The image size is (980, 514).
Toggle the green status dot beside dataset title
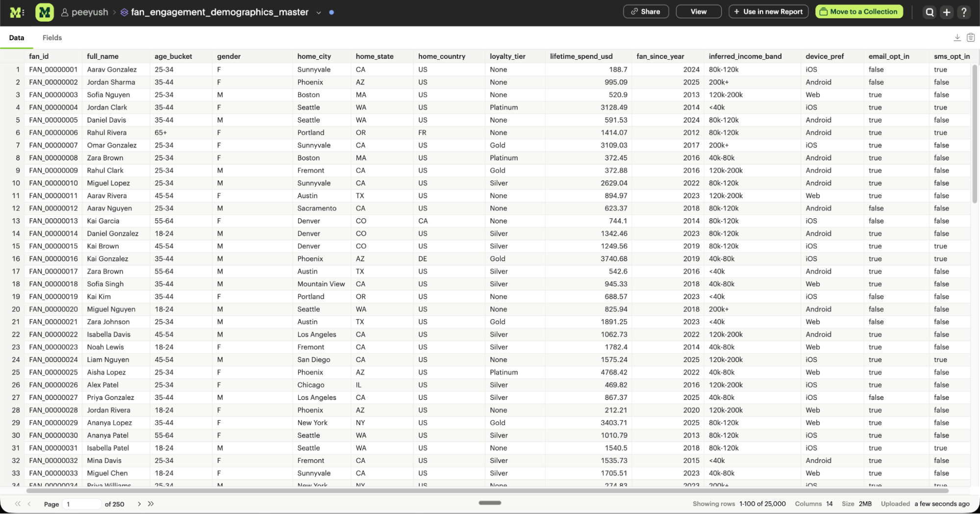[x=331, y=12]
